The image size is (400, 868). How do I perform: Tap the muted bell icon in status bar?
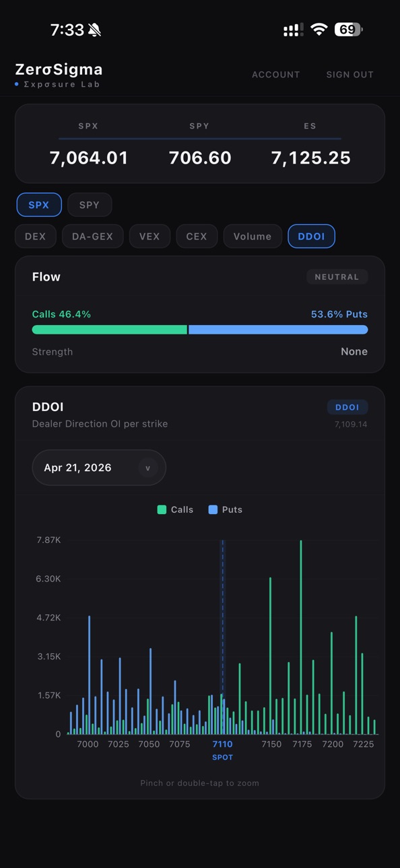point(94,30)
